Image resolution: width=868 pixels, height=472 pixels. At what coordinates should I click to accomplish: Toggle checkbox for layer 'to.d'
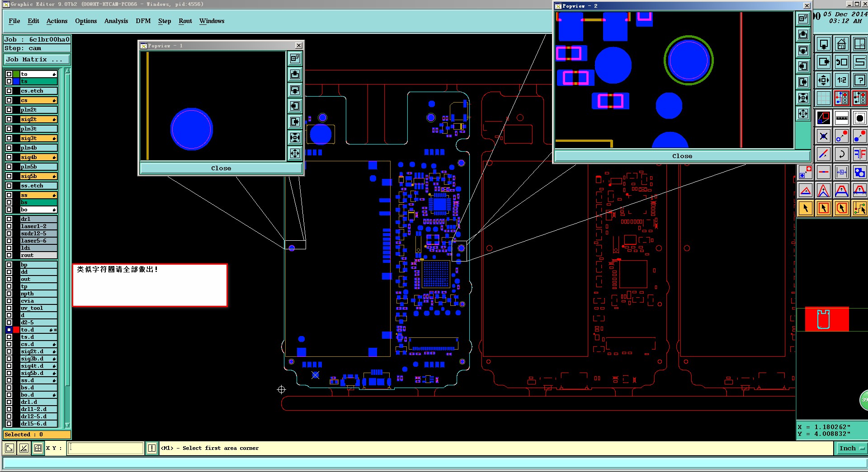pyautogui.click(x=9, y=330)
